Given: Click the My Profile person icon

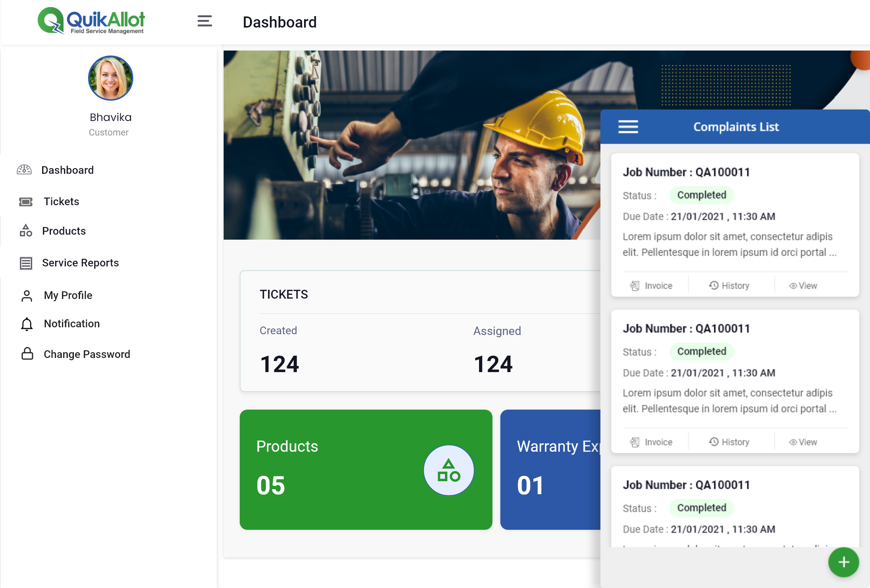Looking at the screenshot, I should point(27,296).
